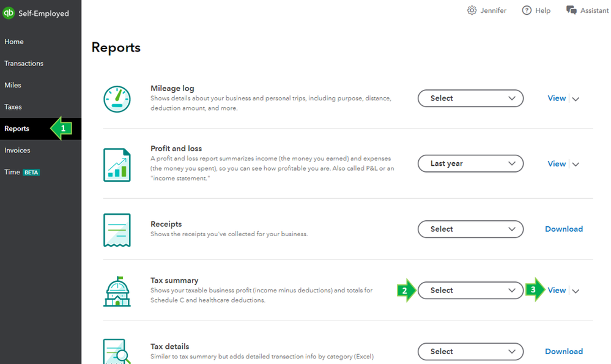Click the Tax details magnifier document icon

117,352
